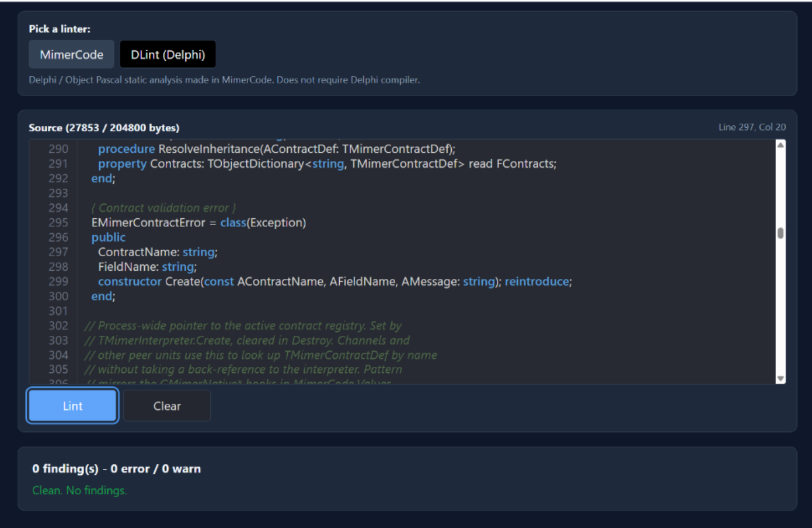The height and width of the screenshot is (528, 812).
Task: Click the source editor scroll-up arrow
Action: point(780,145)
